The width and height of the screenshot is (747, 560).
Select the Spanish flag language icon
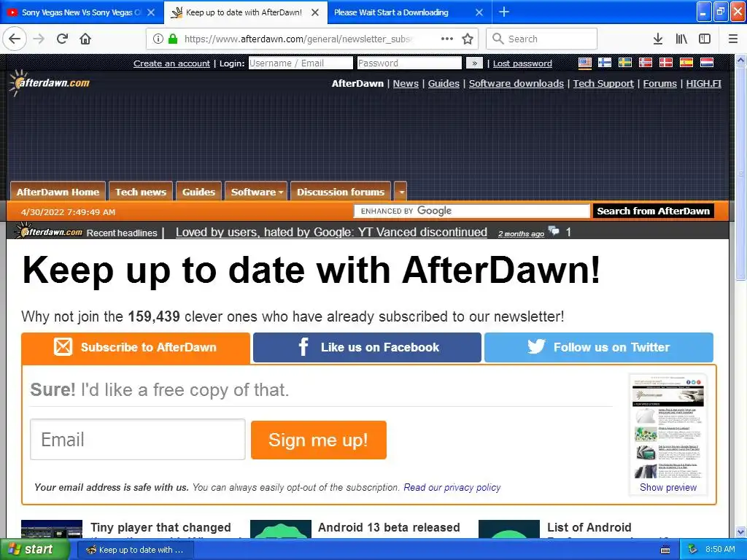pos(686,63)
